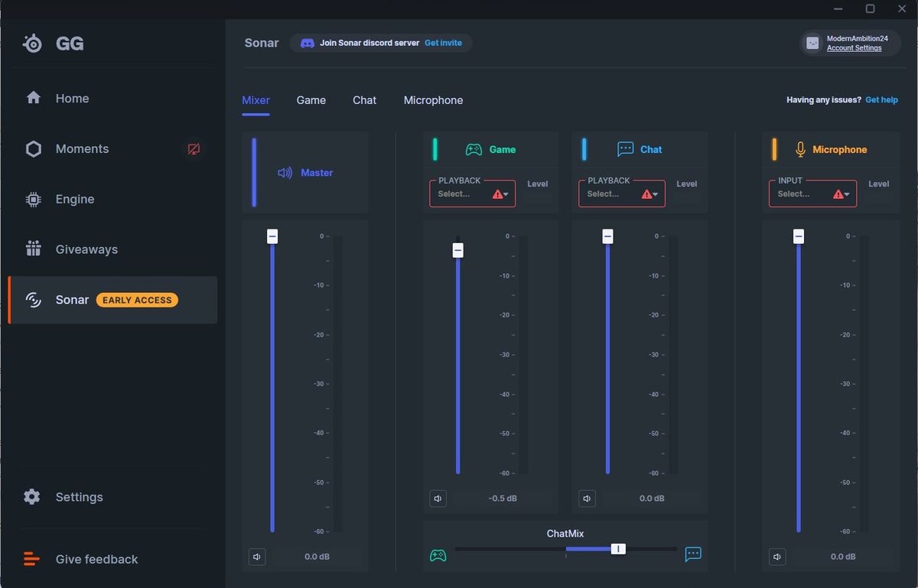The image size is (918, 588).
Task: Switch to the Mixer tab
Action: point(256,100)
